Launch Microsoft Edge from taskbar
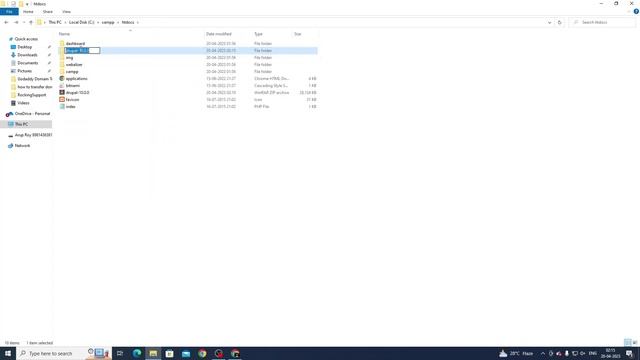The height and width of the screenshot is (360, 640). tap(137, 353)
